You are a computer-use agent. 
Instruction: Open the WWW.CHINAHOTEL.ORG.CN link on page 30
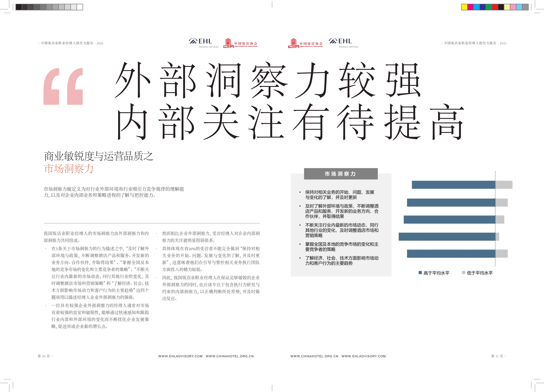click(230, 356)
